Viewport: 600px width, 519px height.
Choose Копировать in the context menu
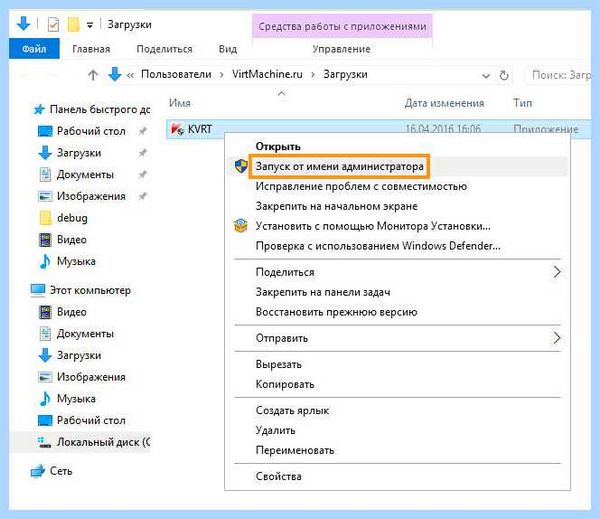(285, 384)
